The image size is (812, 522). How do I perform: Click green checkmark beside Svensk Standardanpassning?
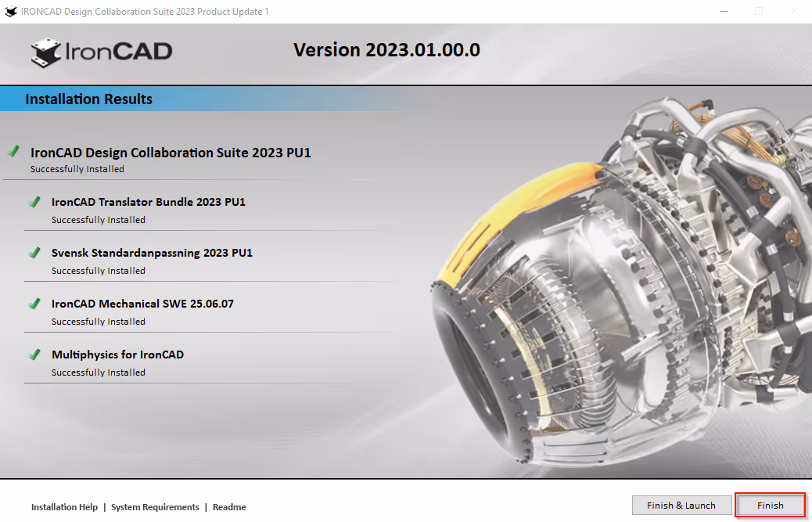(x=34, y=252)
